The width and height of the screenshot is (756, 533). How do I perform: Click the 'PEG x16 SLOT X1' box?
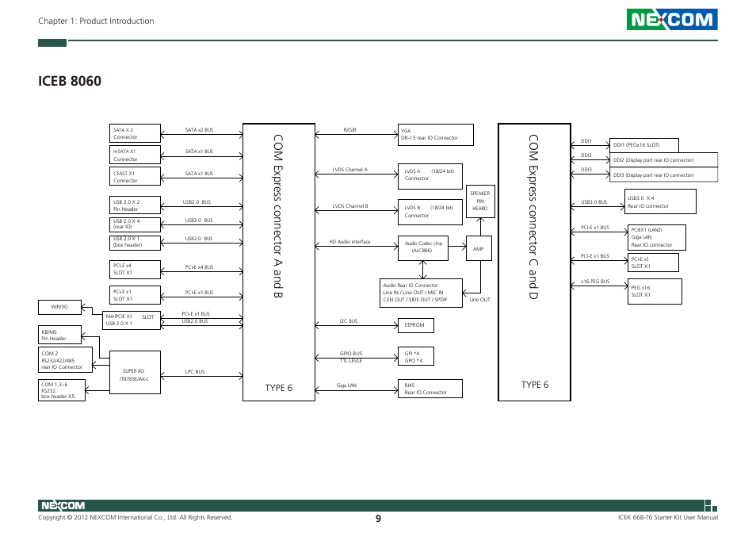(655, 291)
